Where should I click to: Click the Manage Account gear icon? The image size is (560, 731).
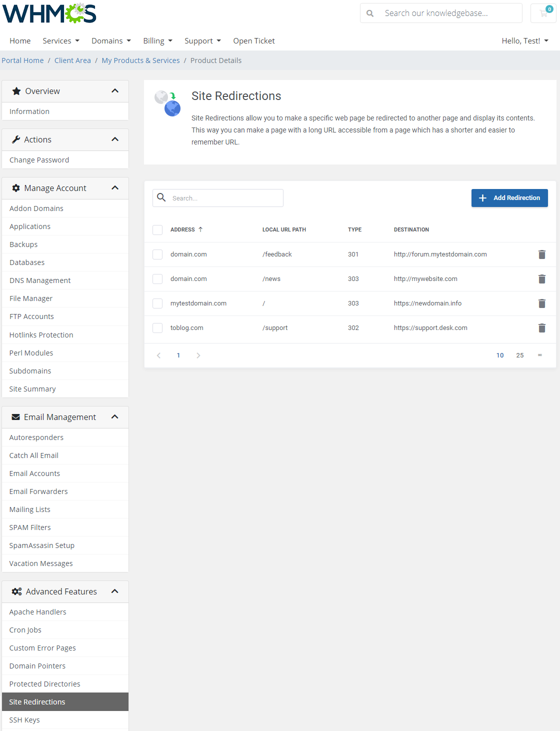click(16, 188)
